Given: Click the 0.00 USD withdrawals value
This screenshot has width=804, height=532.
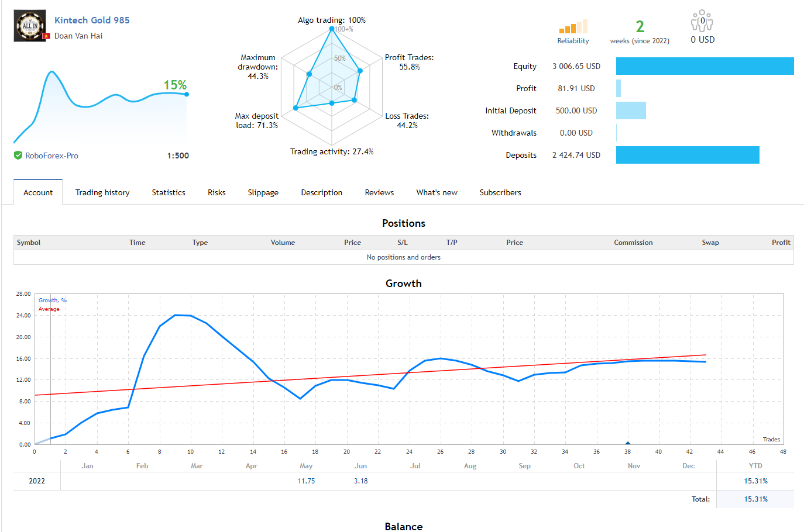Looking at the screenshot, I should 576,133.
